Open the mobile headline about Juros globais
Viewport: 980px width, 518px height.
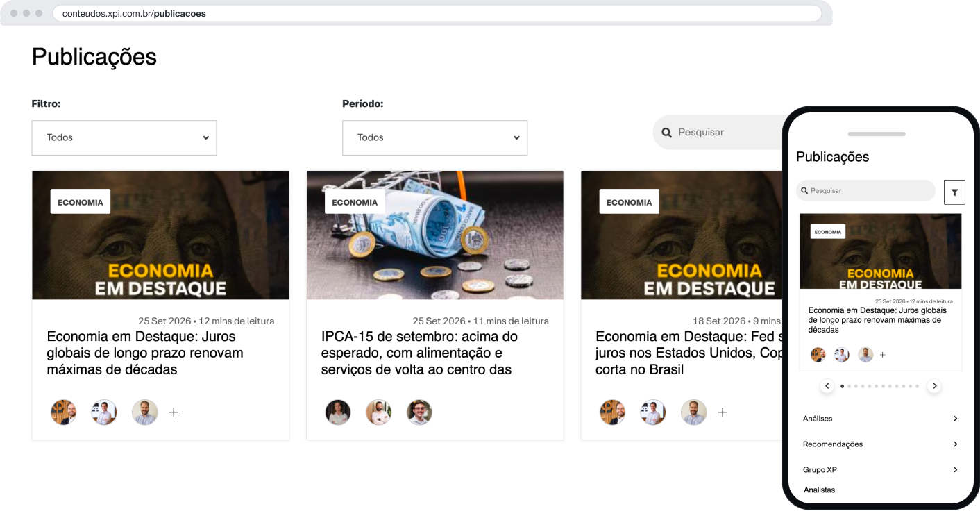pos(877,320)
